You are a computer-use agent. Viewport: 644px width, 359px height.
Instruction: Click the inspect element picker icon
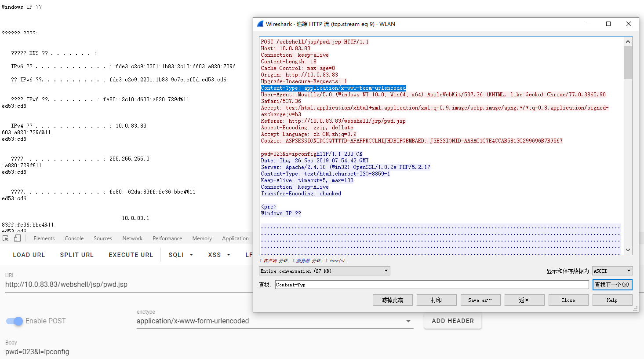6,238
